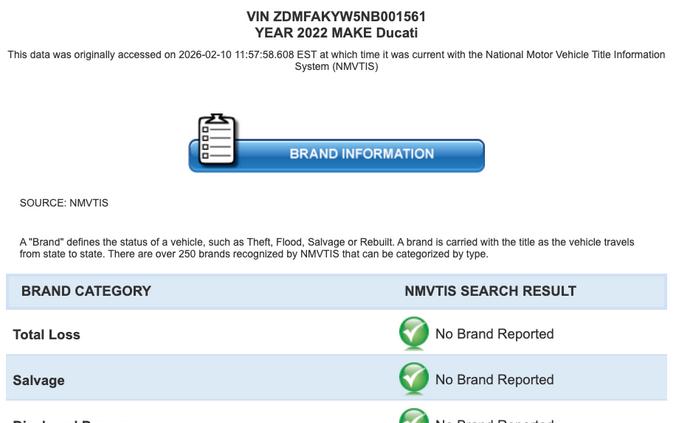Click No Brand Reported in Salvage row

(x=494, y=379)
